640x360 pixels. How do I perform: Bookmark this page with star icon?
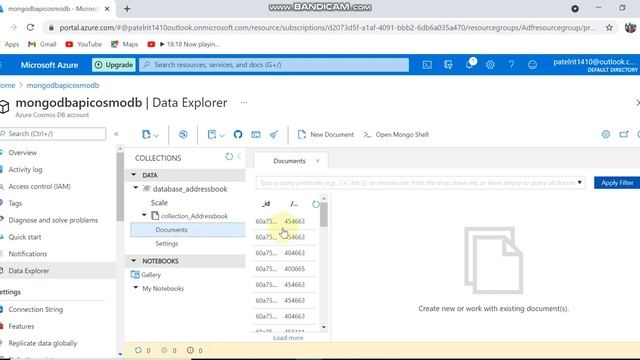tap(609, 27)
